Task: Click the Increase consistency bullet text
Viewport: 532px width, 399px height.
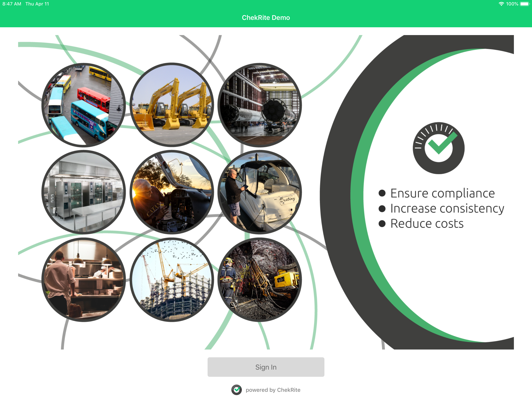Action: [447, 208]
